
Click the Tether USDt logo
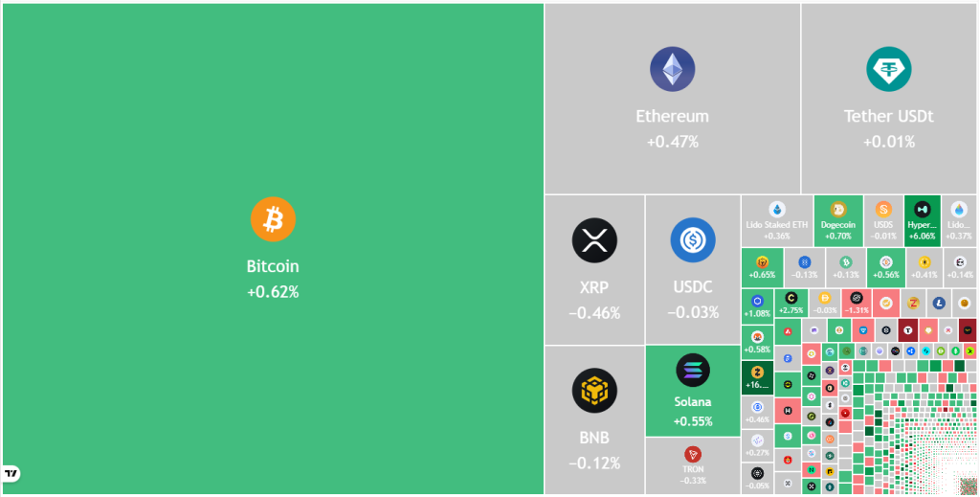point(888,70)
